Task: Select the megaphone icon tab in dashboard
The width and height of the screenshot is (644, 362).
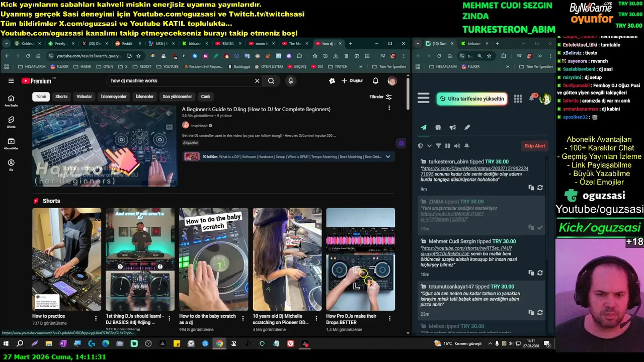Action: 453,128
